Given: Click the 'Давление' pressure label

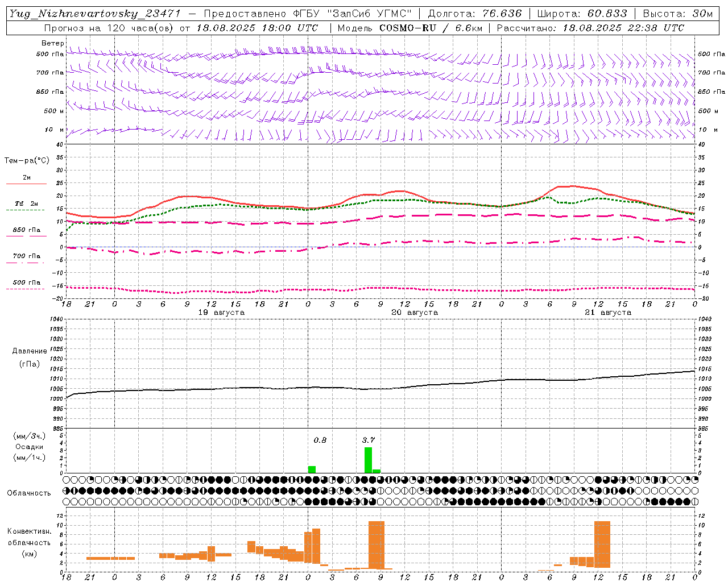Looking at the screenshot, I should [x=30, y=351].
